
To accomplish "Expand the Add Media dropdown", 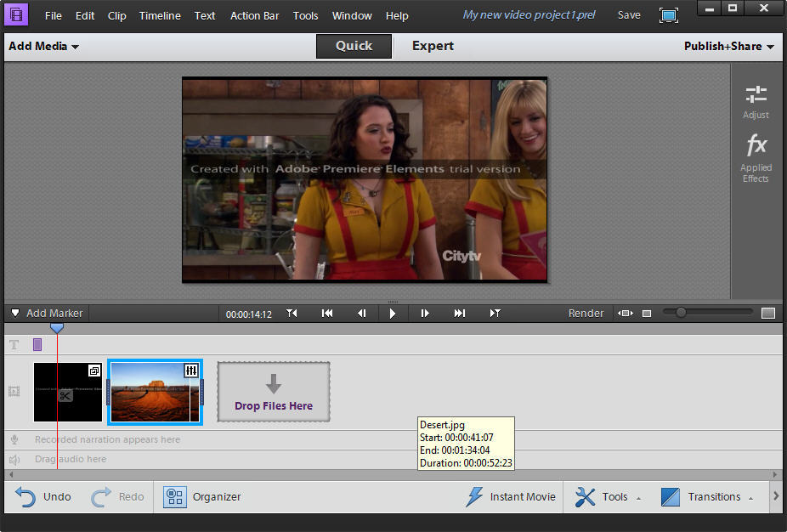I will point(43,46).
